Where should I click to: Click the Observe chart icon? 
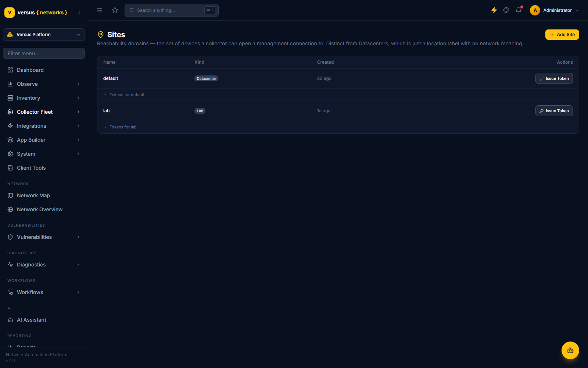10,84
